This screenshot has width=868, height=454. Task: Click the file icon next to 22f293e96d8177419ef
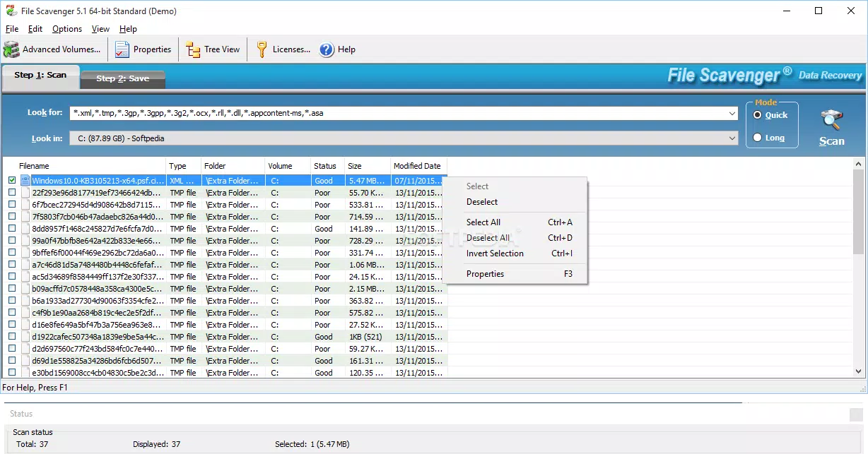click(x=25, y=193)
